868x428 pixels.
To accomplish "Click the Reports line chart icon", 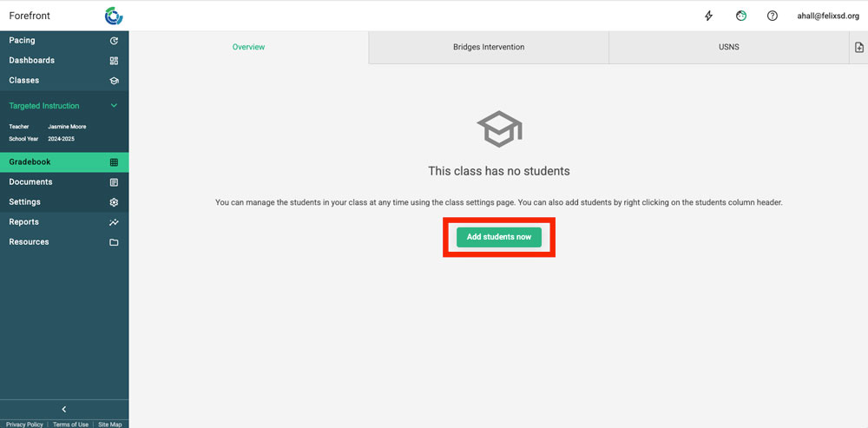I will point(114,222).
